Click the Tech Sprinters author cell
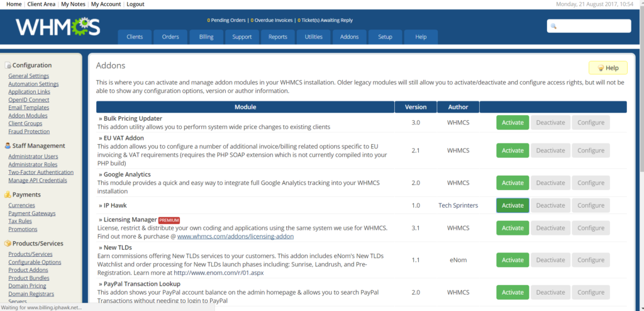Image resolution: width=644 pixels, height=311 pixels. 458,205
